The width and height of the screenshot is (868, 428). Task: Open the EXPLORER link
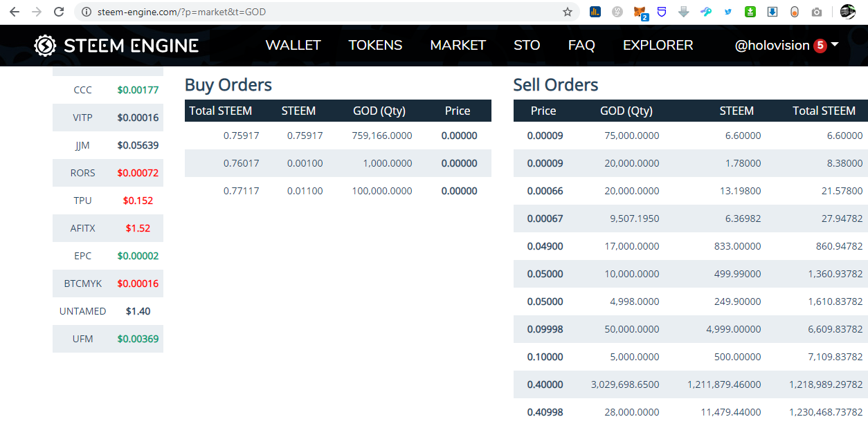click(x=658, y=45)
